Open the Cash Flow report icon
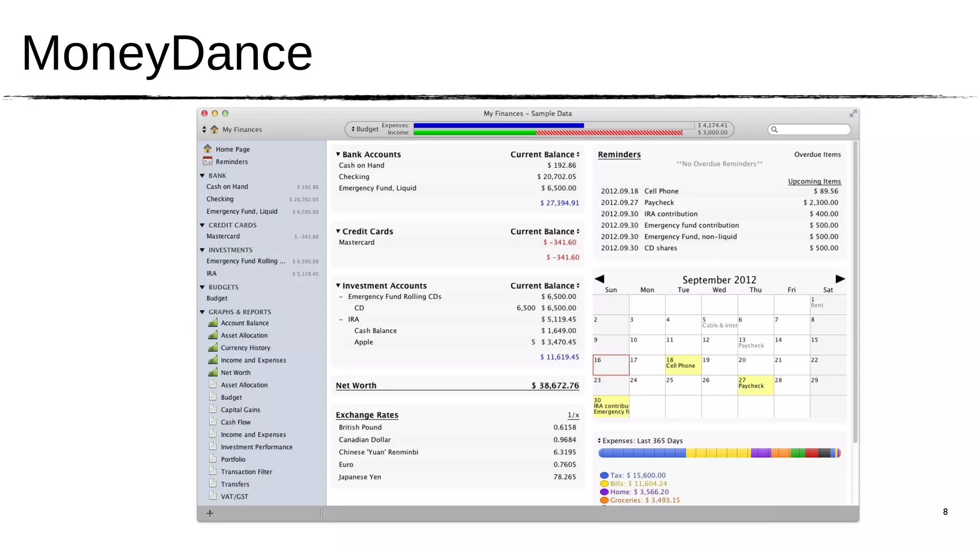 [x=213, y=422]
